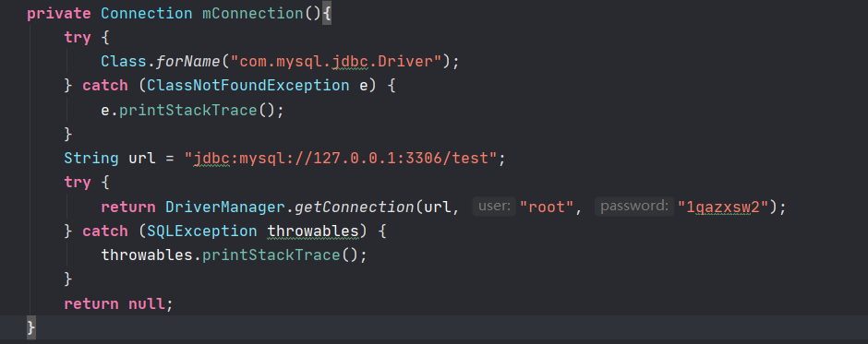Click the throwables parameter name
This screenshot has width=868, height=344.
click(x=312, y=231)
